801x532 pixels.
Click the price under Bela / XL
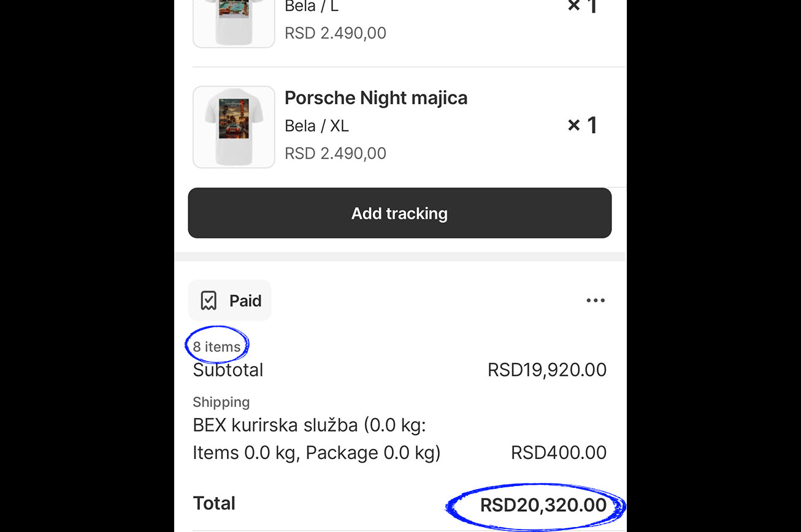[335, 153]
